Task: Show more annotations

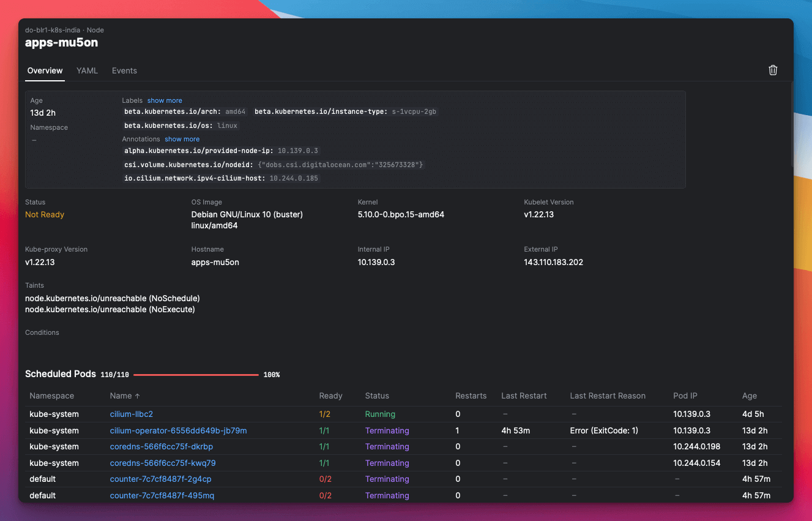Action: tap(182, 139)
